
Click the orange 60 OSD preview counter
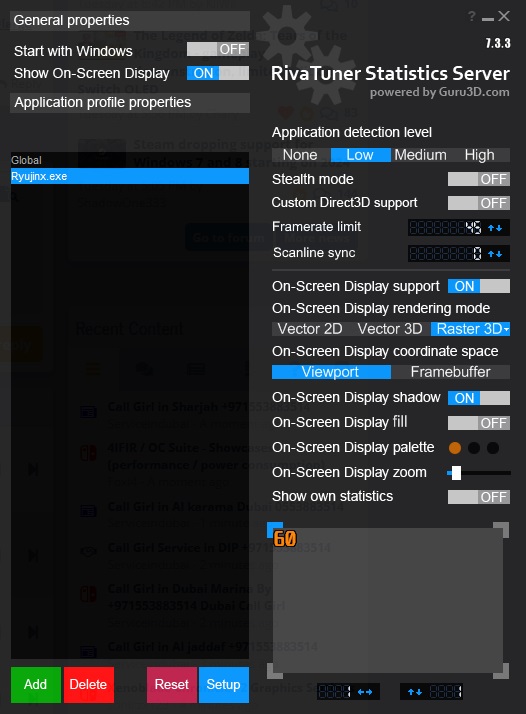click(x=285, y=539)
